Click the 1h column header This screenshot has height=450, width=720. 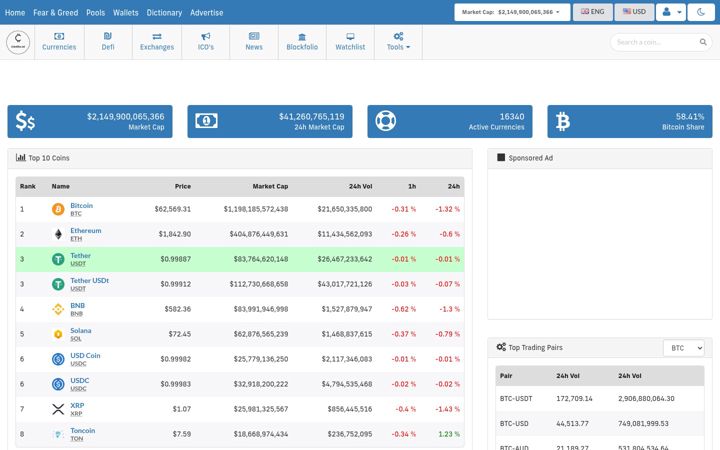(x=412, y=186)
